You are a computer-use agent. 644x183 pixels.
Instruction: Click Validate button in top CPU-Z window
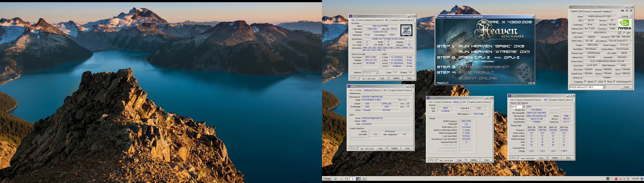tap(396, 78)
